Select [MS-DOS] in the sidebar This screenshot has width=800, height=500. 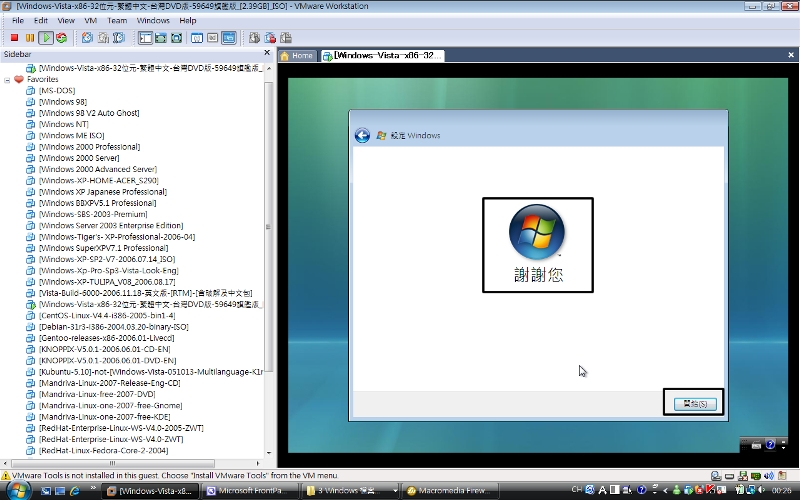57,90
